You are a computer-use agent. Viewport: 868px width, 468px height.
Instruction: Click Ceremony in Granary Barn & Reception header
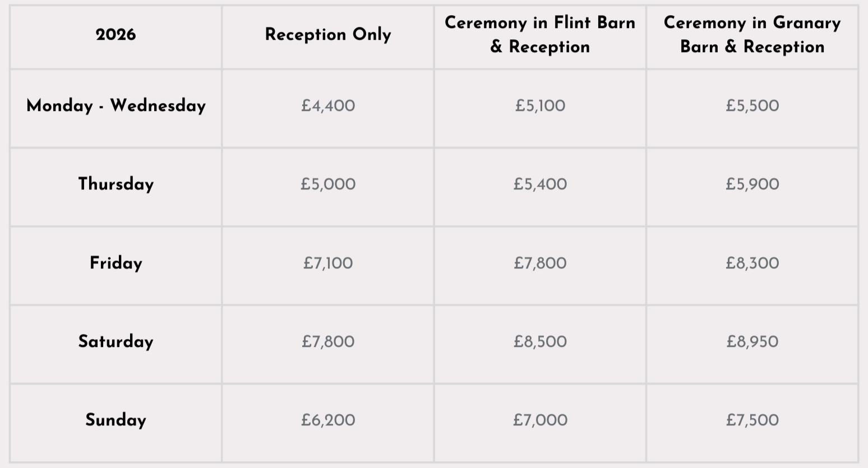[752, 35]
